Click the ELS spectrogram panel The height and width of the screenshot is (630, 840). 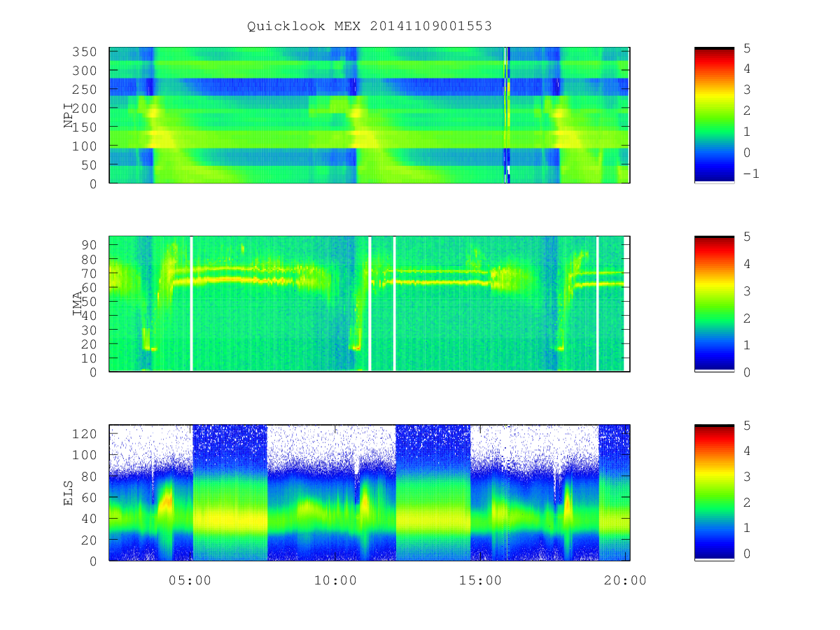click(370, 492)
